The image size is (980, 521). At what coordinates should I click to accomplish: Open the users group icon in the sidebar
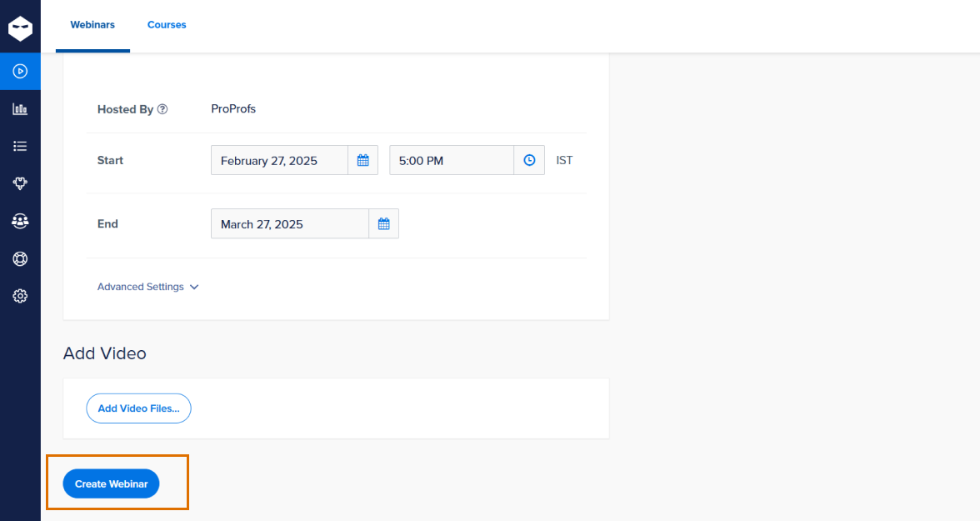click(x=20, y=221)
